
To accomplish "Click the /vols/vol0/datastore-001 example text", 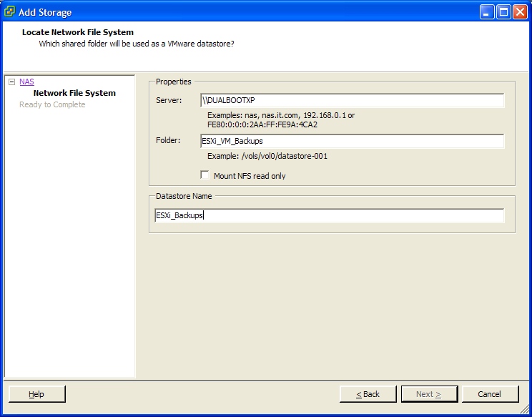I will [285, 156].
